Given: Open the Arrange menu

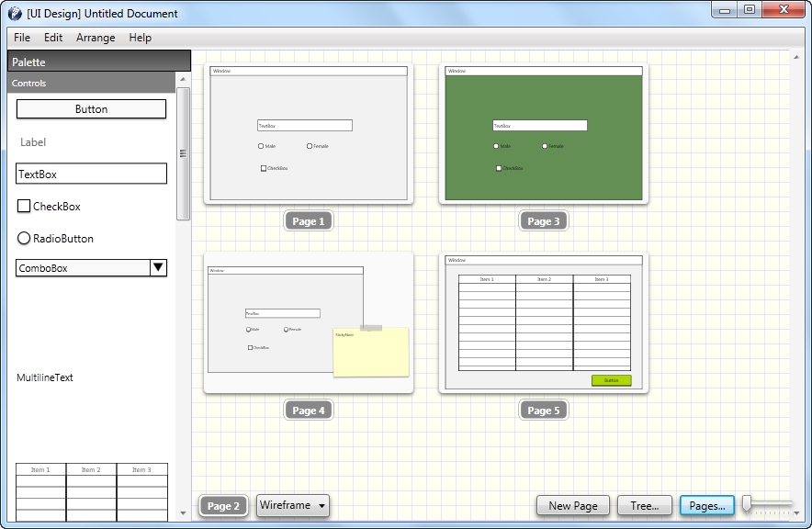Looking at the screenshot, I should (x=95, y=38).
